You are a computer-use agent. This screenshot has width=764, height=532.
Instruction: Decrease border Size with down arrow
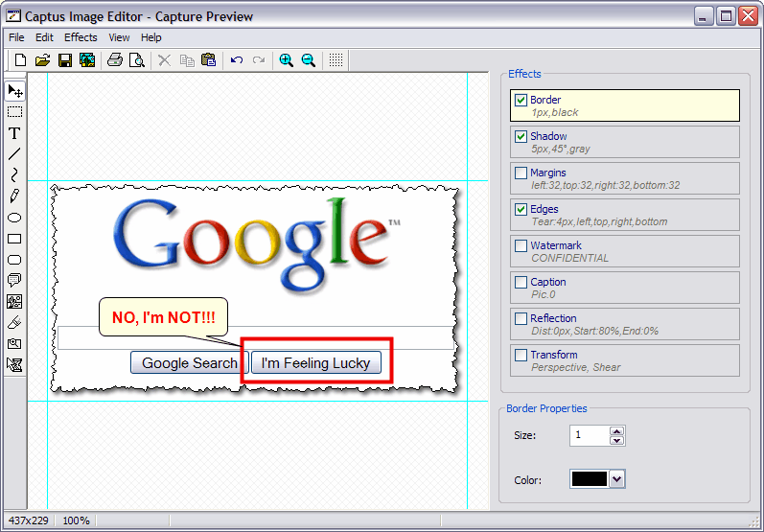pyautogui.click(x=616, y=440)
